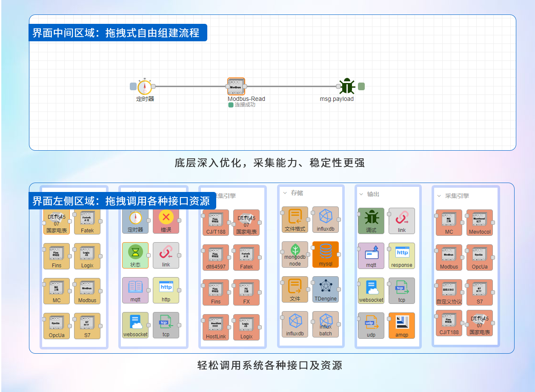Screen dimensions: 535x392
Task: Select the mqtt node with open-book icon
Action: [x=135, y=290]
